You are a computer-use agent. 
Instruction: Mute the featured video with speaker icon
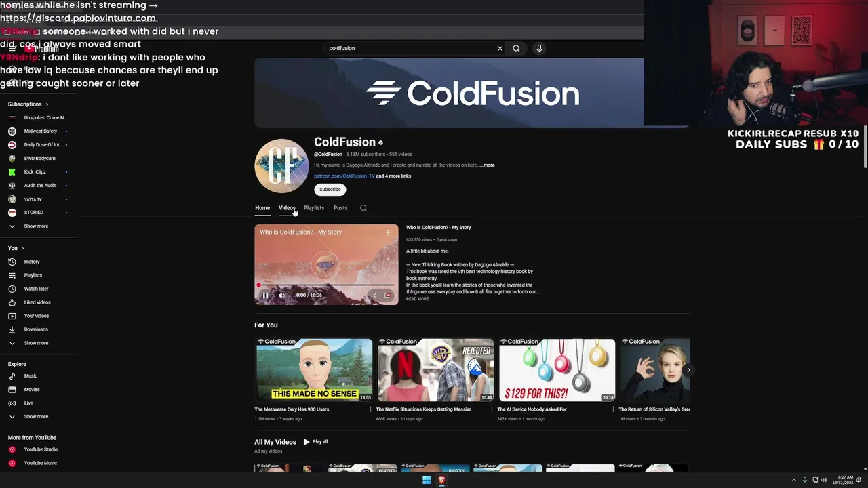click(282, 296)
